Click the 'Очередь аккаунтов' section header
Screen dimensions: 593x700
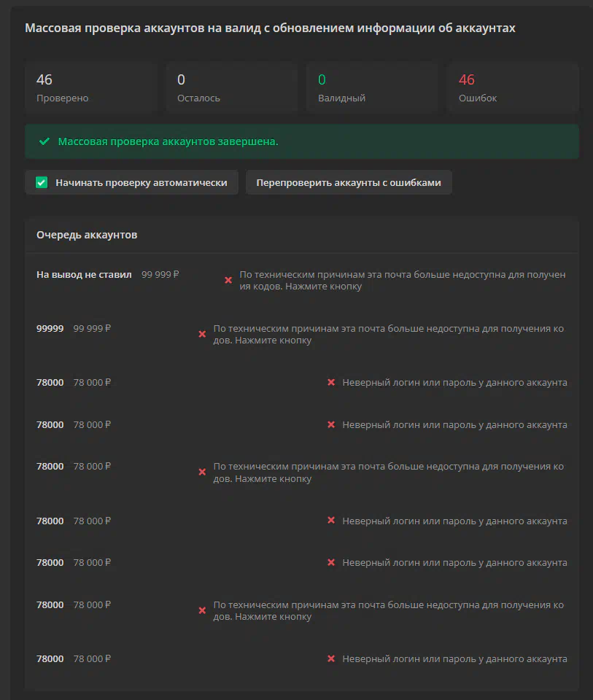(x=87, y=235)
